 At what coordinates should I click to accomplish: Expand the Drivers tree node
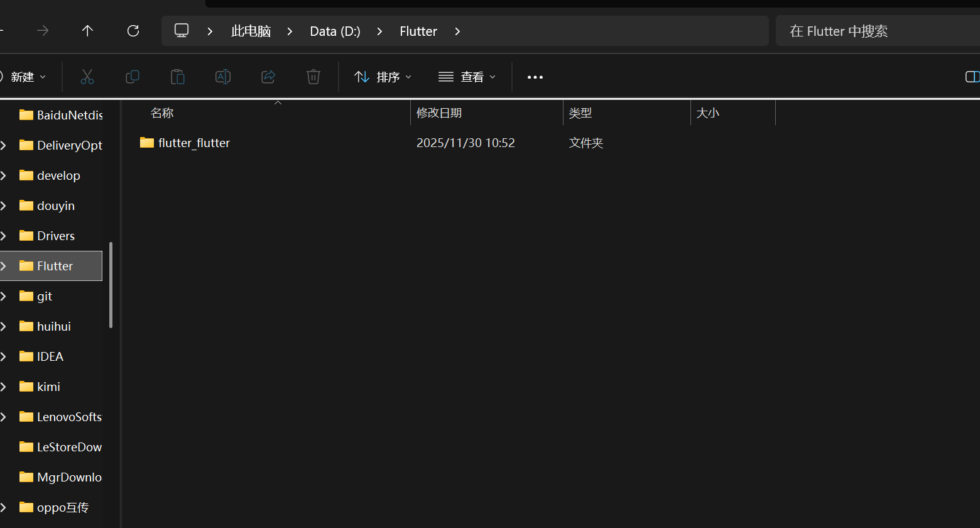tap(3, 236)
